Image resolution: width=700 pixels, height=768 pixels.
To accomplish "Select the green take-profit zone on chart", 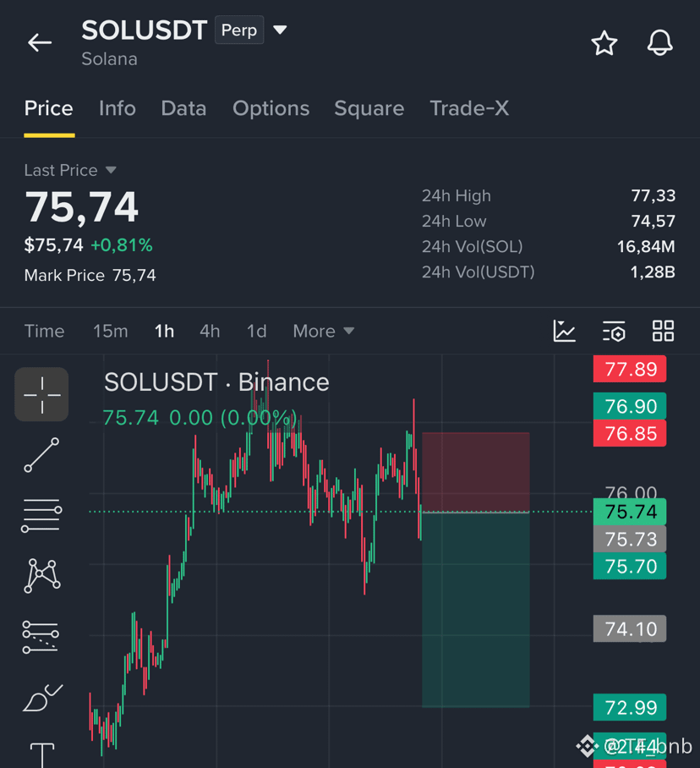I will click(x=476, y=609).
